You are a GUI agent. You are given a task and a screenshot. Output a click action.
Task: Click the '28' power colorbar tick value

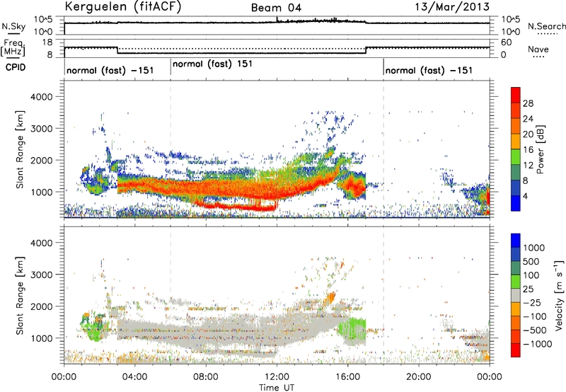(x=528, y=103)
